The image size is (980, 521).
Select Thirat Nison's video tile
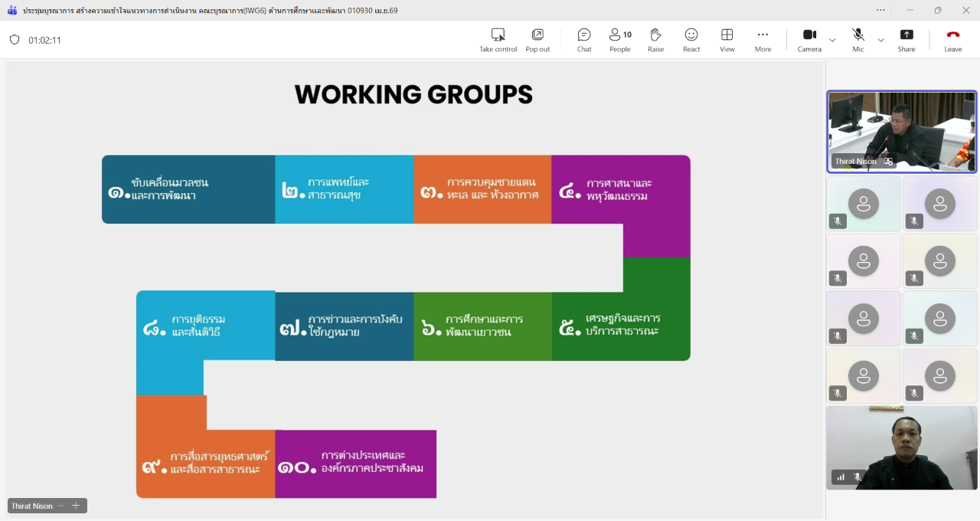click(902, 131)
